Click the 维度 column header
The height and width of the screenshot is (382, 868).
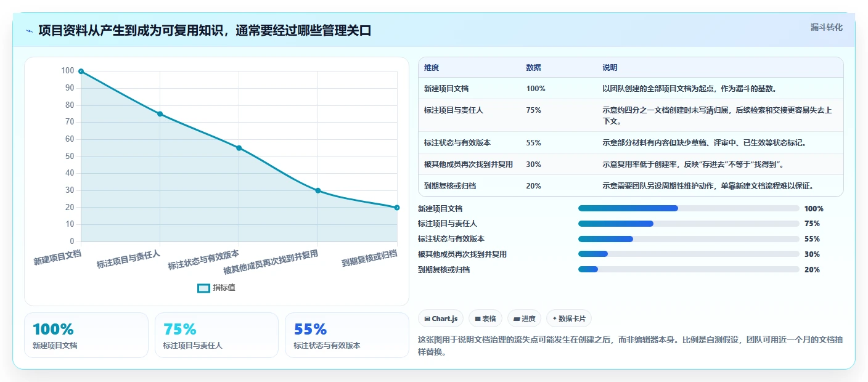(432, 68)
